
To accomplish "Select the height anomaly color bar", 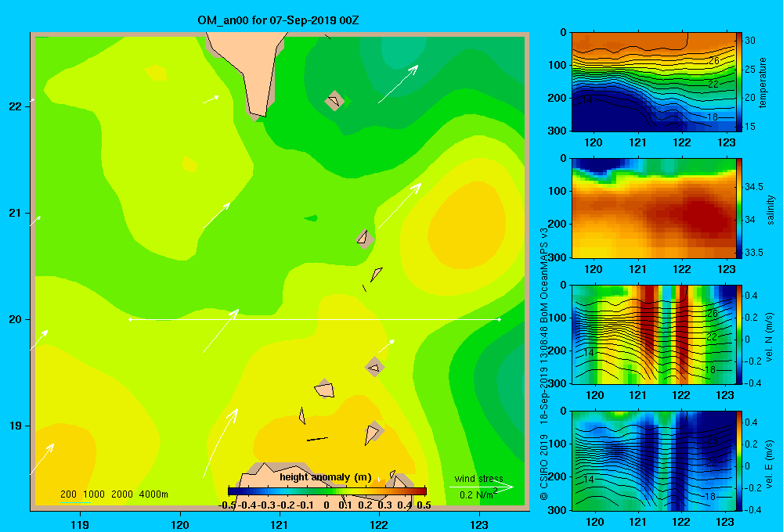I will [x=327, y=491].
